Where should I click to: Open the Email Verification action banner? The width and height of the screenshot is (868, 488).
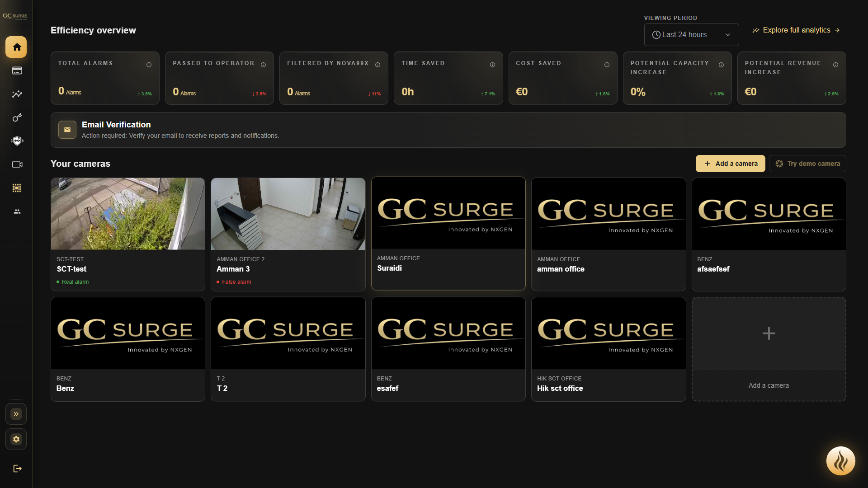[x=448, y=130]
